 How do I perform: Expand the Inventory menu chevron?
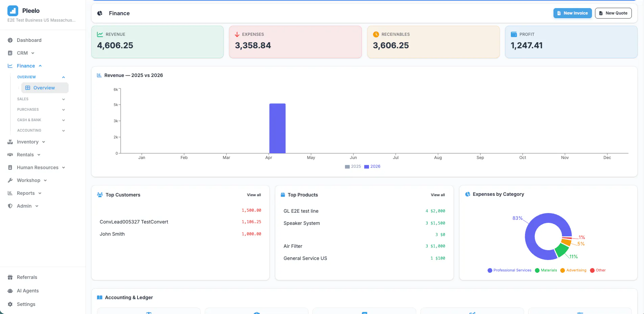pyautogui.click(x=44, y=142)
